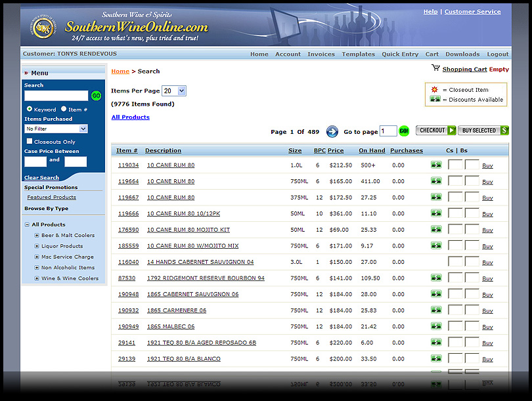Expand Wine & Wine Coolers category
Image resolution: width=532 pixels, height=401 pixels.
pyautogui.click(x=37, y=278)
